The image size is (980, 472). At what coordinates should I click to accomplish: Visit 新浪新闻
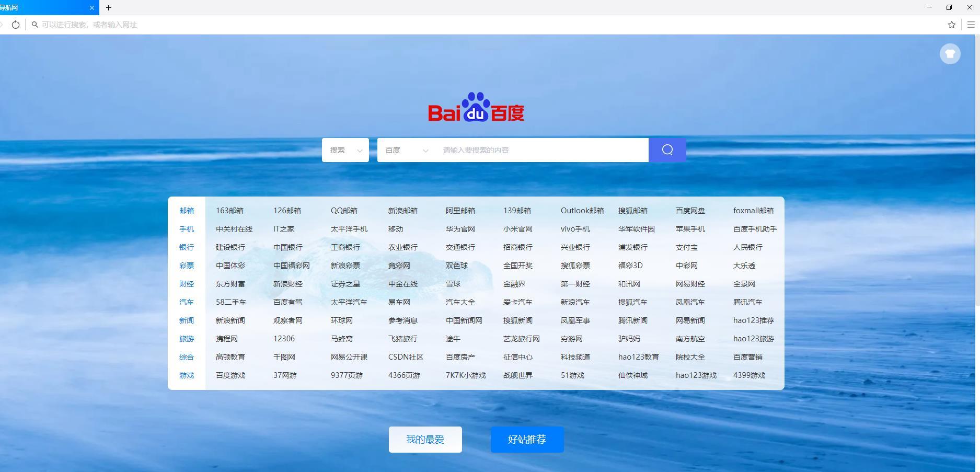[x=230, y=320]
